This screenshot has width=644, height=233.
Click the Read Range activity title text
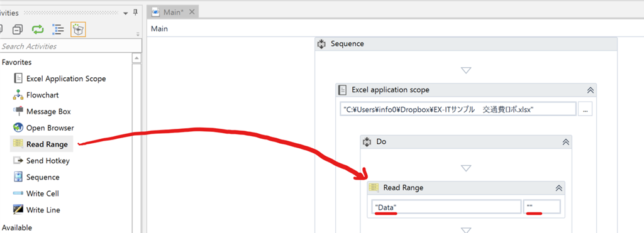403,187
